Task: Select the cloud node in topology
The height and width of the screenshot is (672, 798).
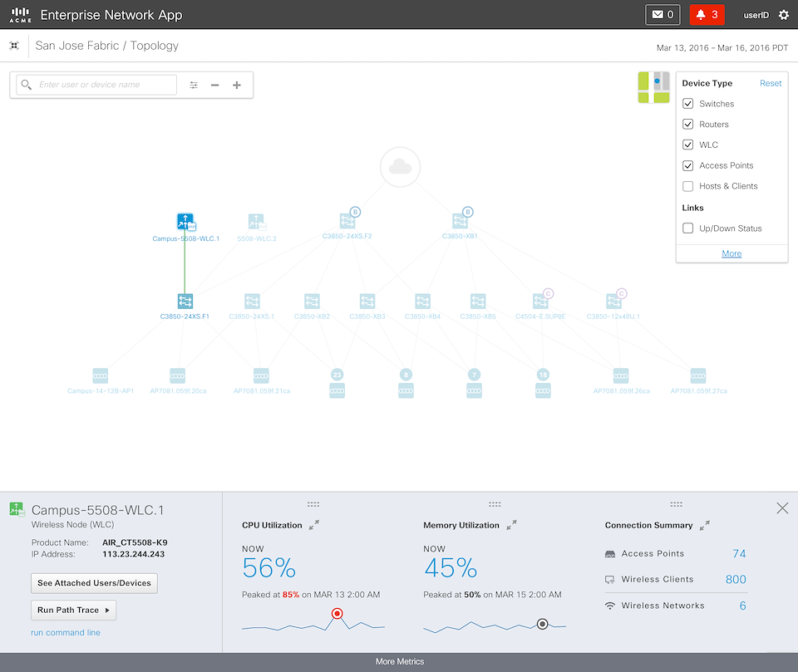Action: point(400,167)
